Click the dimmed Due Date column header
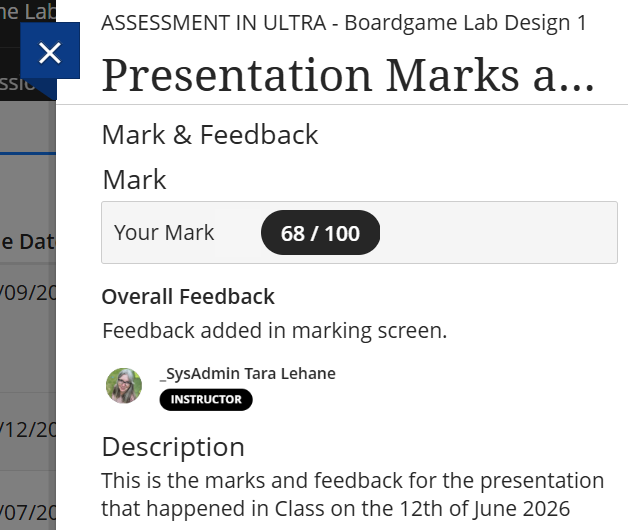This screenshot has width=628, height=530. 27,242
